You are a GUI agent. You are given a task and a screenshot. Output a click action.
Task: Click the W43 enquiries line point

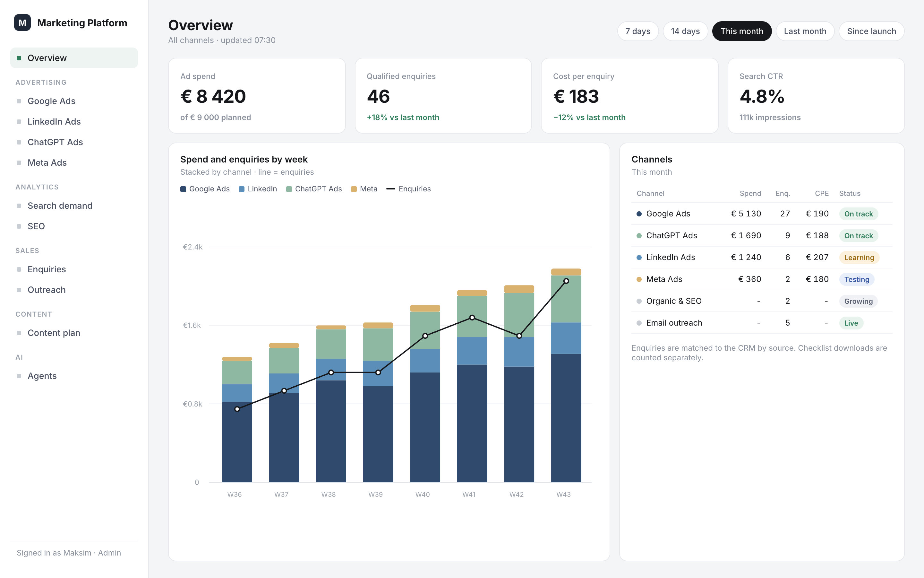pyautogui.click(x=566, y=281)
